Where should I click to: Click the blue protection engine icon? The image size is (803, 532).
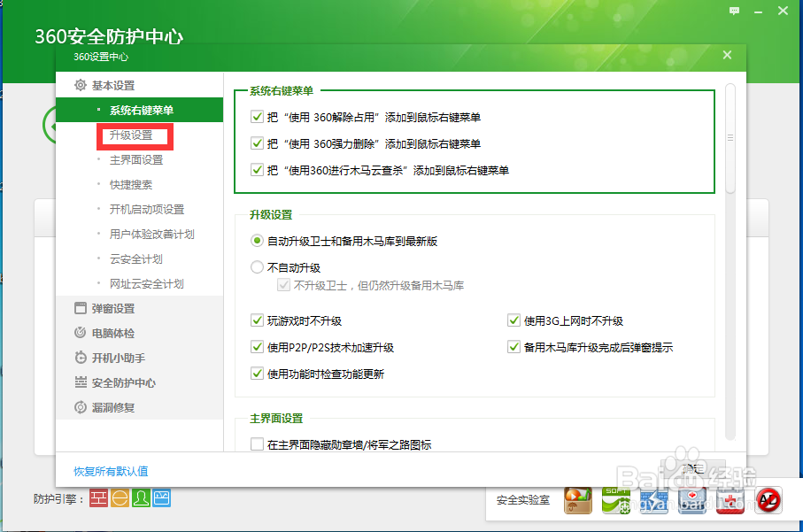tap(161, 497)
